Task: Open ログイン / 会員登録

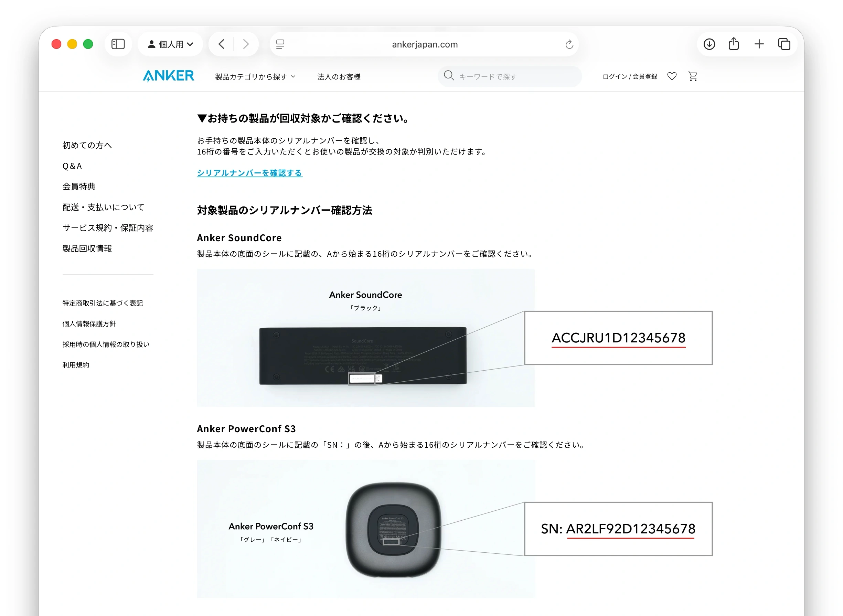Action: point(629,76)
